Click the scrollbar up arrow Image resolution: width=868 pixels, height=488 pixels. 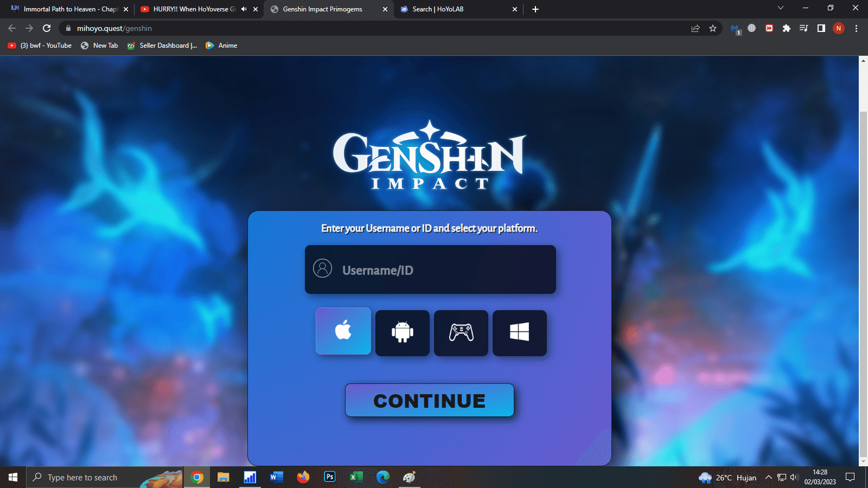[x=863, y=61]
